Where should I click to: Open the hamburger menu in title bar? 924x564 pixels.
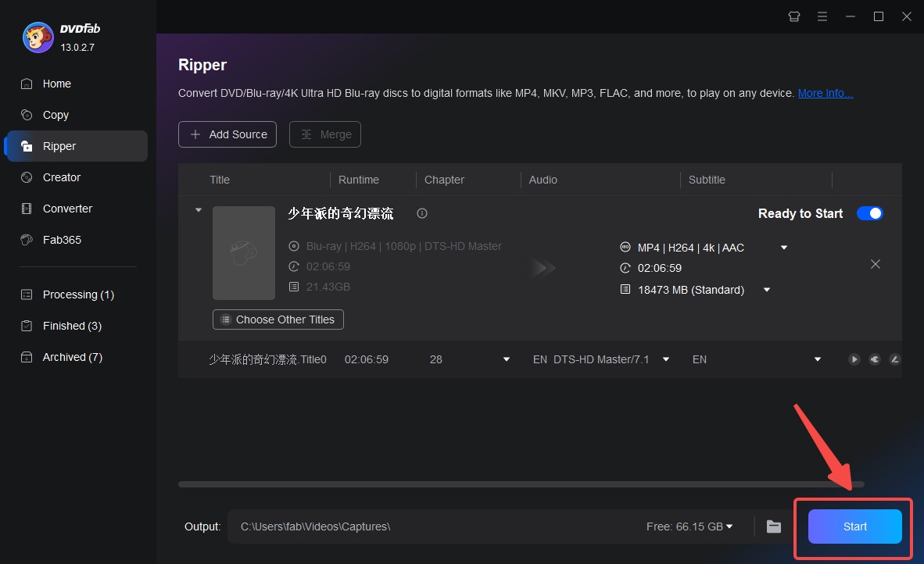click(822, 16)
